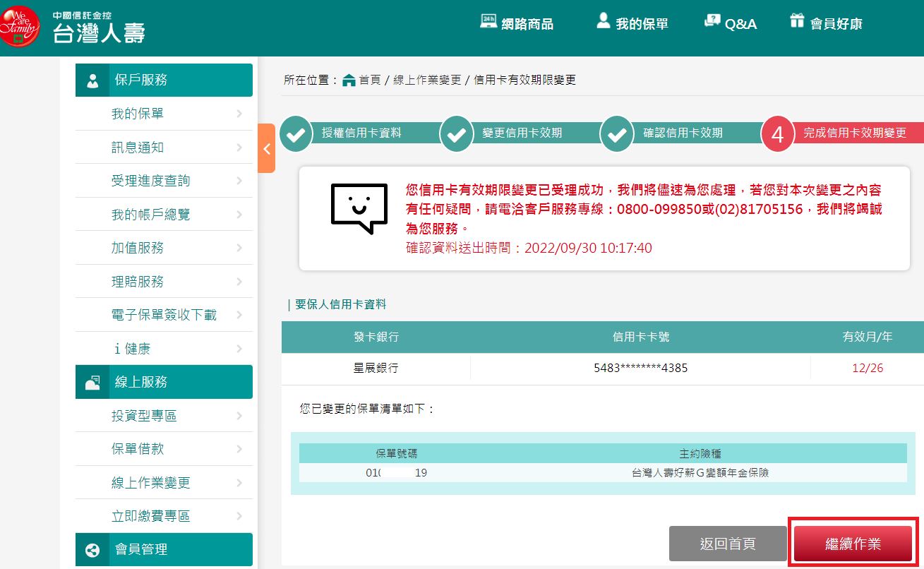Image resolution: width=924 pixels, height=569 pixels.
Task: Select 訊息通知 in the sidebar
Action: [164, 148]
